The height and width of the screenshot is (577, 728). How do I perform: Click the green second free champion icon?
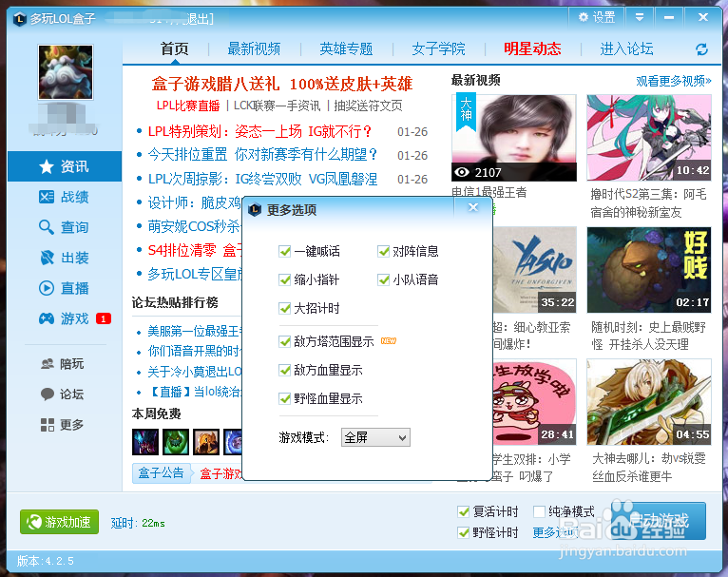pos(176,441)
